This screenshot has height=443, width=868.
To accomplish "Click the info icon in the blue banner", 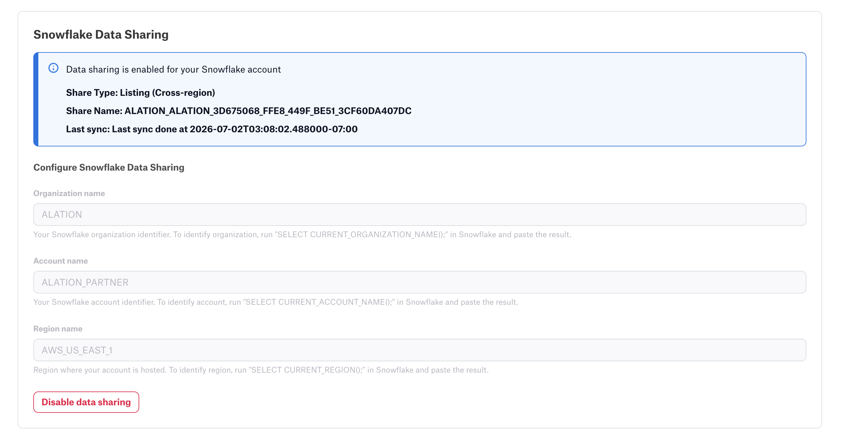I will click(53, 68).
